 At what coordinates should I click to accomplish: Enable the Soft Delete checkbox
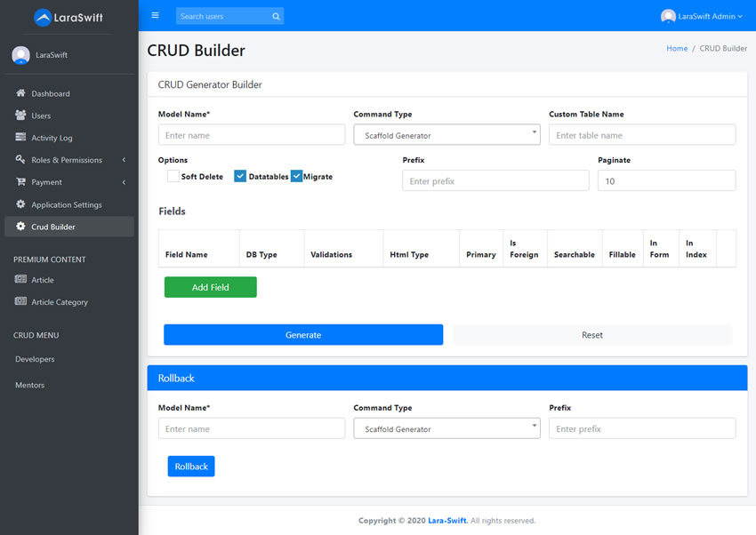pyautogui.click(x=173, y=176)
